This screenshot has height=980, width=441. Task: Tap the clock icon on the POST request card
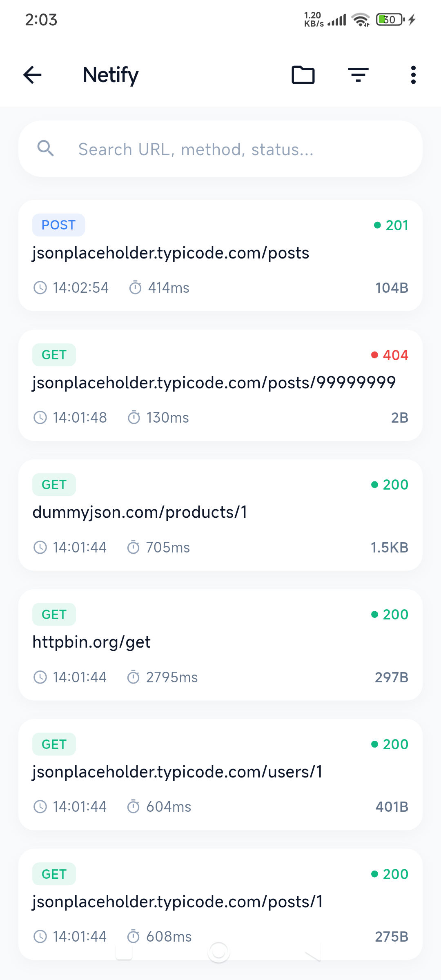click(40, 287)
